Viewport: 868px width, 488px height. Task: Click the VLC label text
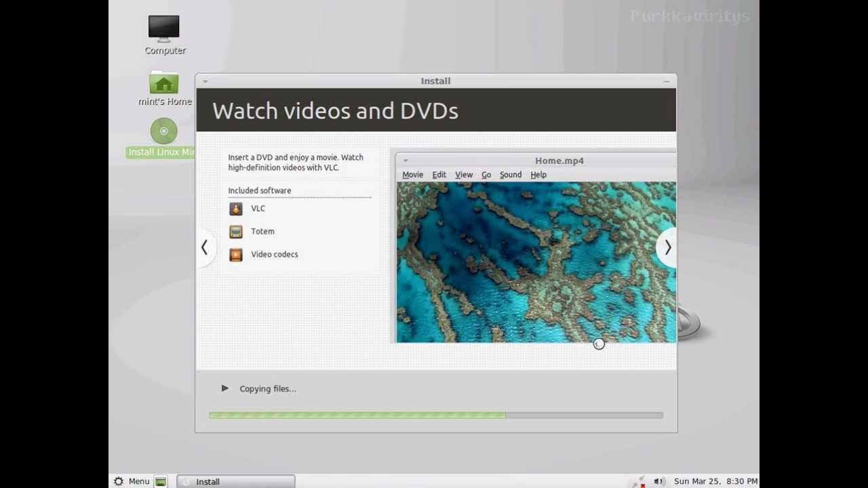click(258, 209)
